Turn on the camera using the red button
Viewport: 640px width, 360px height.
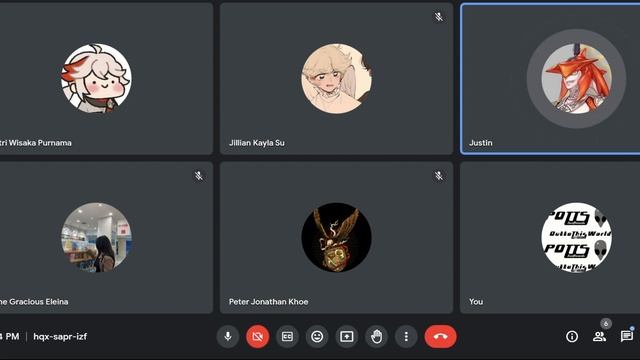tap(258, 336)
